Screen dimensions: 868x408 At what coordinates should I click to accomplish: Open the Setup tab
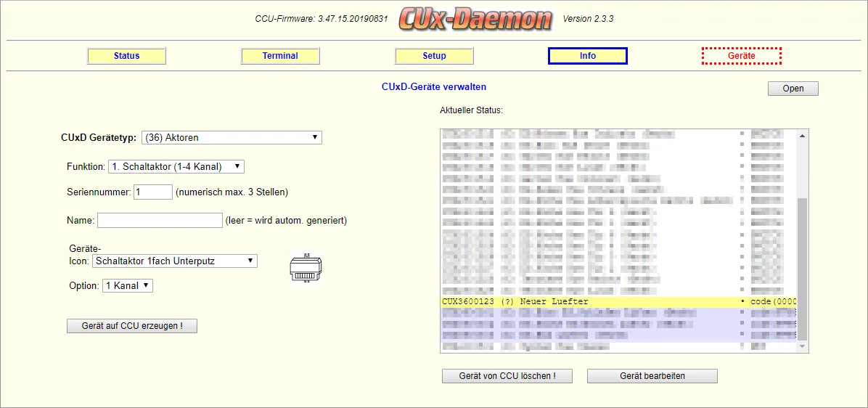point(434,56)
